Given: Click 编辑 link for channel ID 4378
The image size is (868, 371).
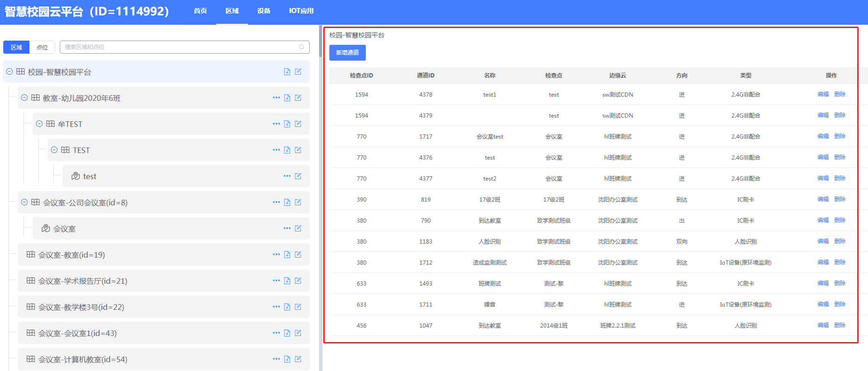Looking at the screenshot, I should tap(823, 94).
